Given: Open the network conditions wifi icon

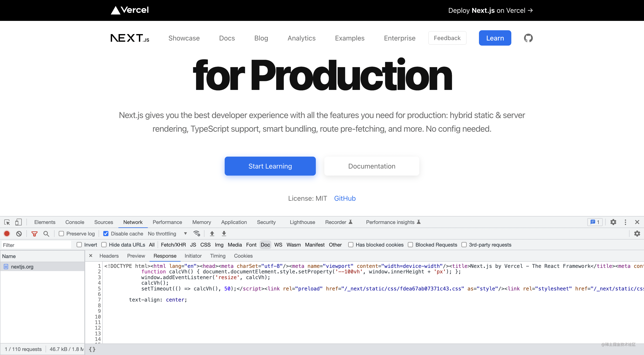Looking at the screenshot, I should (x=197, y=234).
